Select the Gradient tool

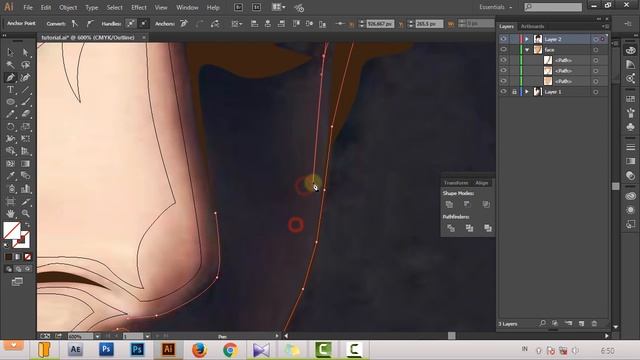(25, 164)
